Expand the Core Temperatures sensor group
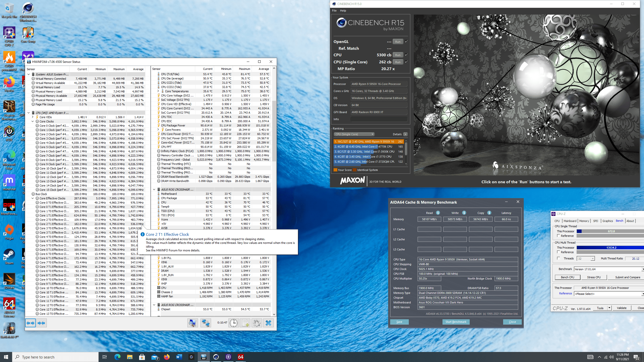This screenshot has height=362, width=644. pos(158,91)
